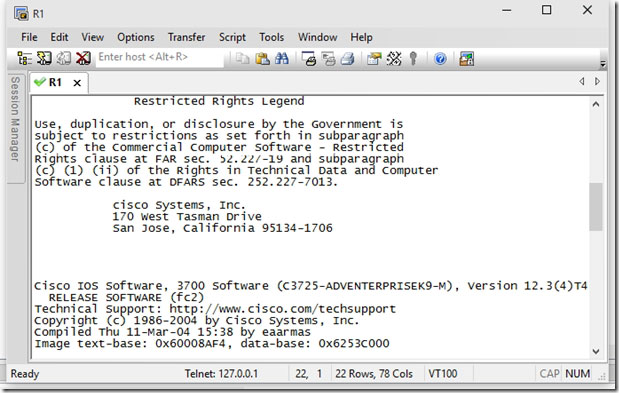Click the Paste clipboard icon
This screenshot has width=619, height=393.
262,59
